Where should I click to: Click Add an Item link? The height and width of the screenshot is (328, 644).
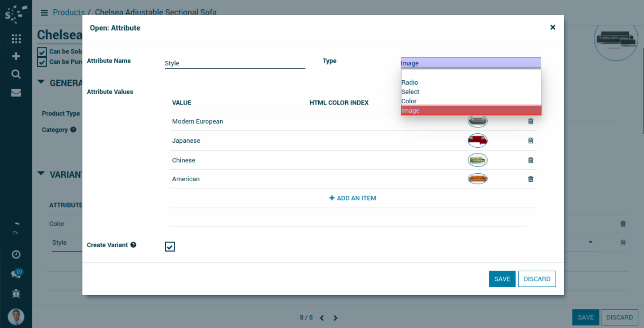click(x=353, y=198)
